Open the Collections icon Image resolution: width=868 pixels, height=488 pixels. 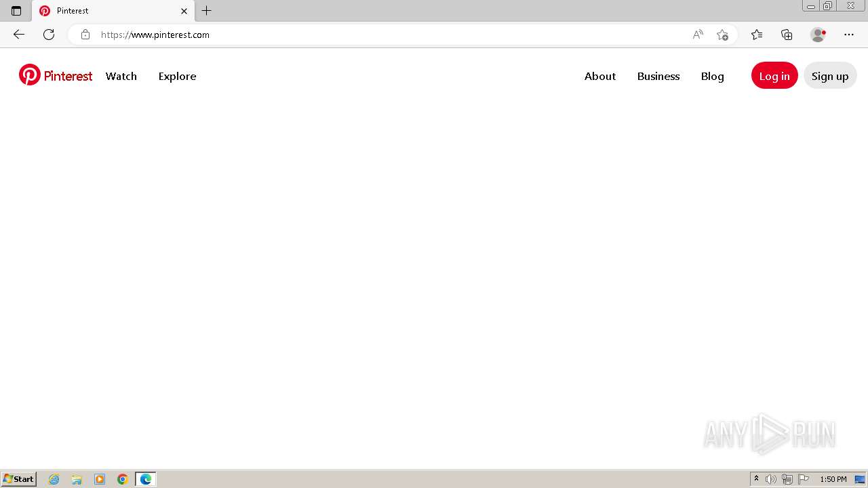click(x=787, y=35)
